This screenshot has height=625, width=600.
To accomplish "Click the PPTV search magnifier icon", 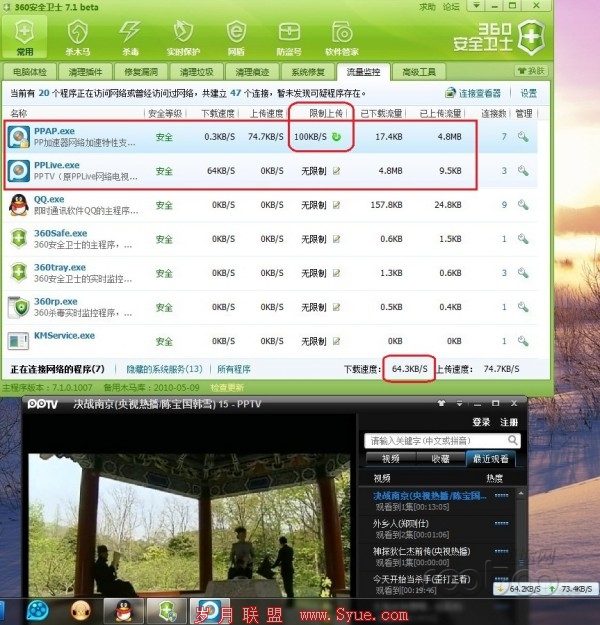I will pos(513,440).
